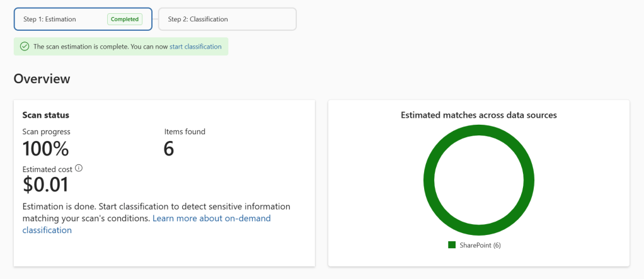Click the 100% scan progress value

(45, 149)
